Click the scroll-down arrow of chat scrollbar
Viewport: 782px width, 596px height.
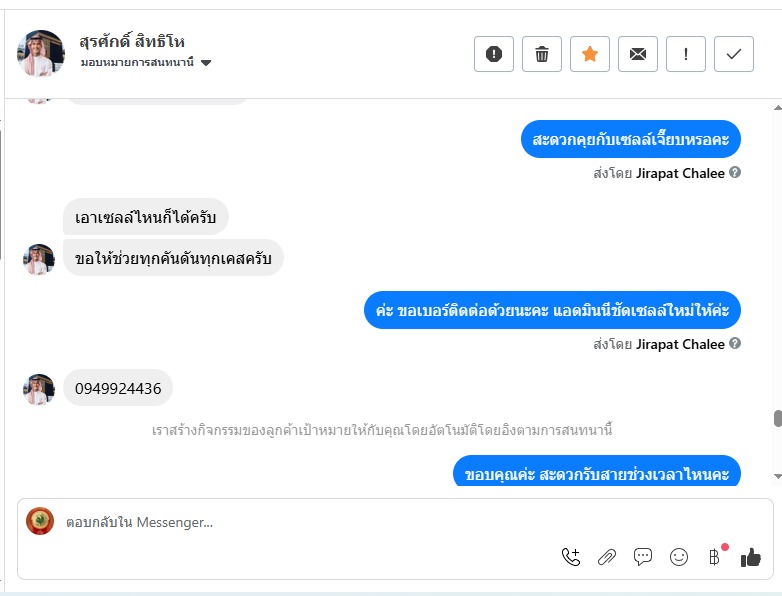pyautogui.click(x=777, y=476)
